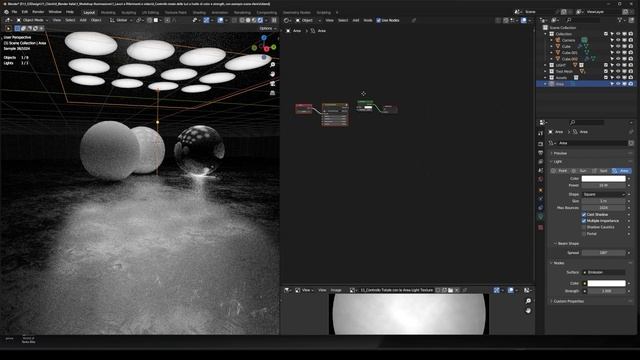
Task: Toggle Collection selectable arrow icon
Action: [x=612, y=34]
